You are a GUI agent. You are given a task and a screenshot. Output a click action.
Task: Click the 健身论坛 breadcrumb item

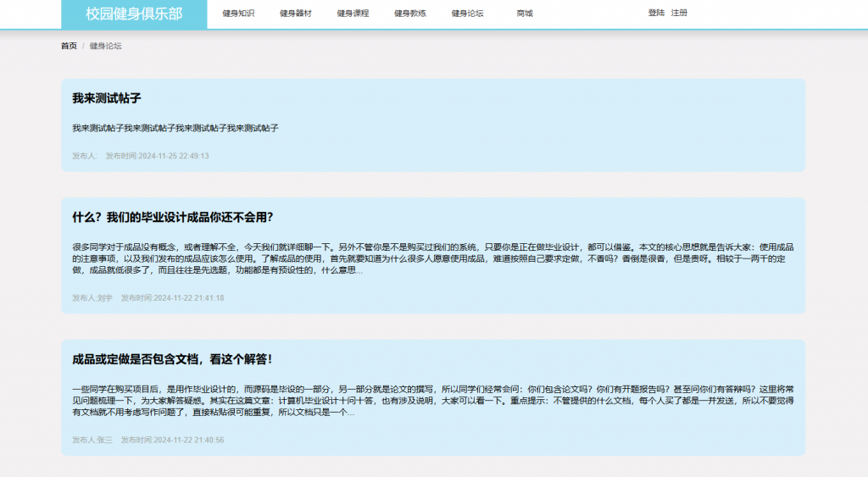(x=106, y=46)
